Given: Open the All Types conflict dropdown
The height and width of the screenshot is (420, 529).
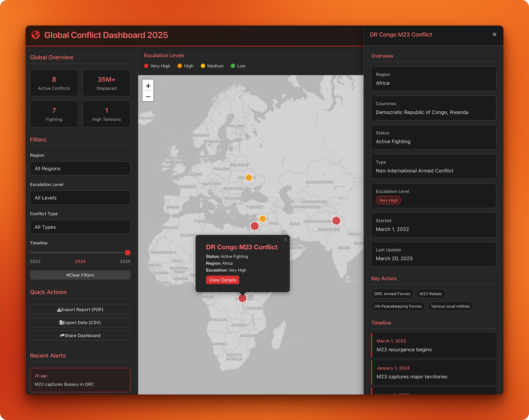Looking at the screenshot, I should [80, 227].
